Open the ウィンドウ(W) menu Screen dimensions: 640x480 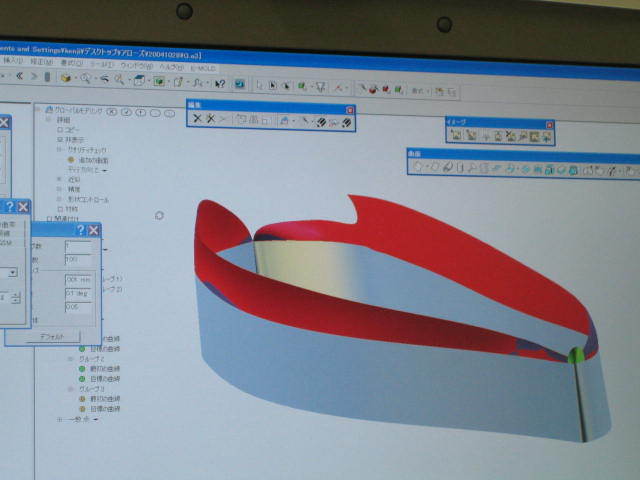point(136,65)
